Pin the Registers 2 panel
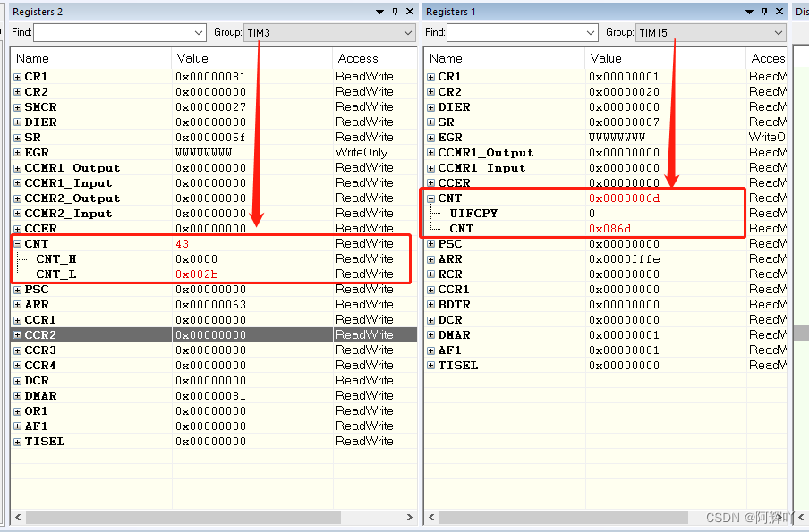The height and width of the screenshot is (532, 809). click(x=395, y=12)
